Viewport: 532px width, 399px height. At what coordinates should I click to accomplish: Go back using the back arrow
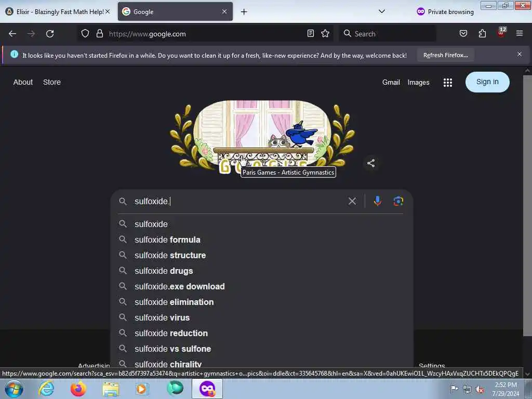pos(12,34)
